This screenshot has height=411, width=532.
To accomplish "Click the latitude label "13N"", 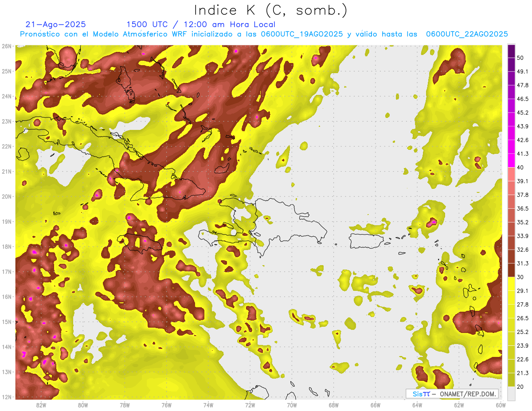I will tap(6, 372).
